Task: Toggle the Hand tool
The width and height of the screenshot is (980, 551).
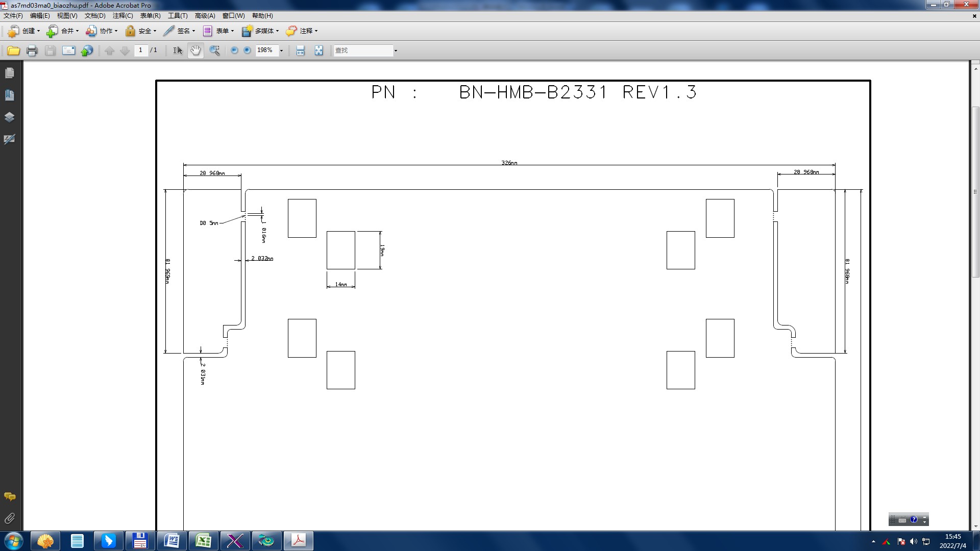Action: coord(195,51)
